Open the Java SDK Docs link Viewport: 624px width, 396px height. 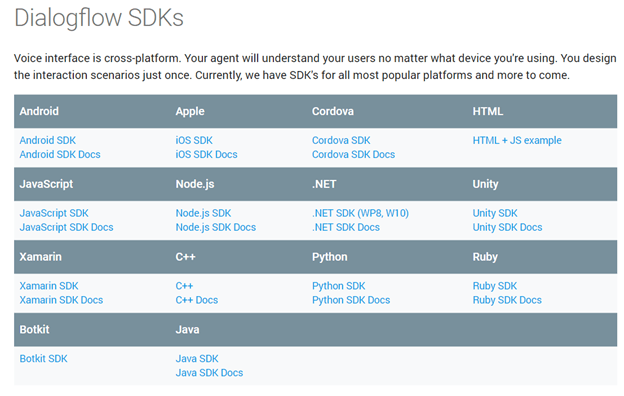[209, 373]
